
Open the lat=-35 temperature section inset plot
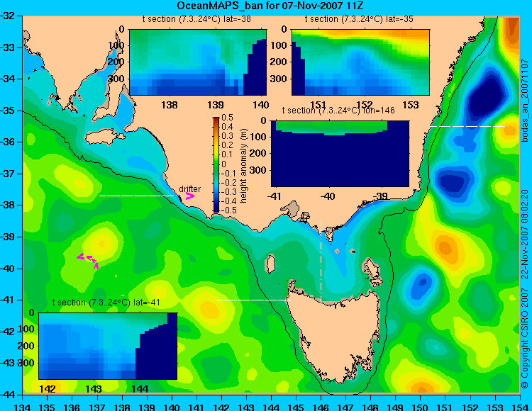(x=360, y=62)
